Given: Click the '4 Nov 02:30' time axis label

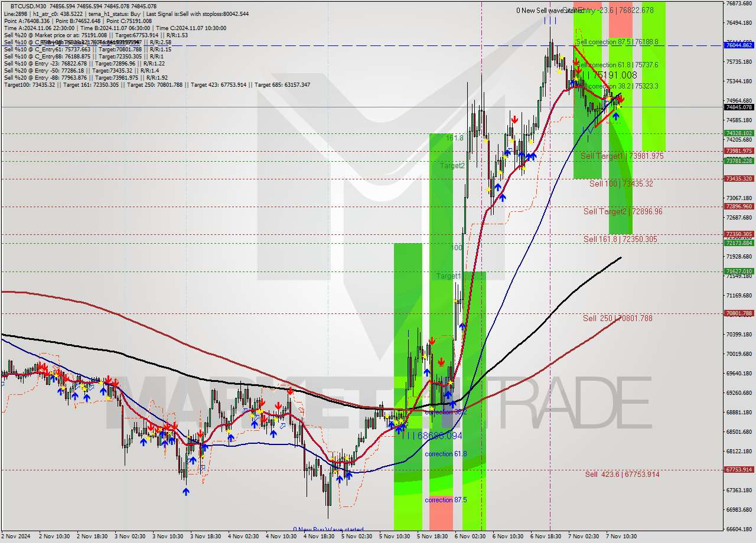Looking at the screenshot, I should tap(243, 537).
